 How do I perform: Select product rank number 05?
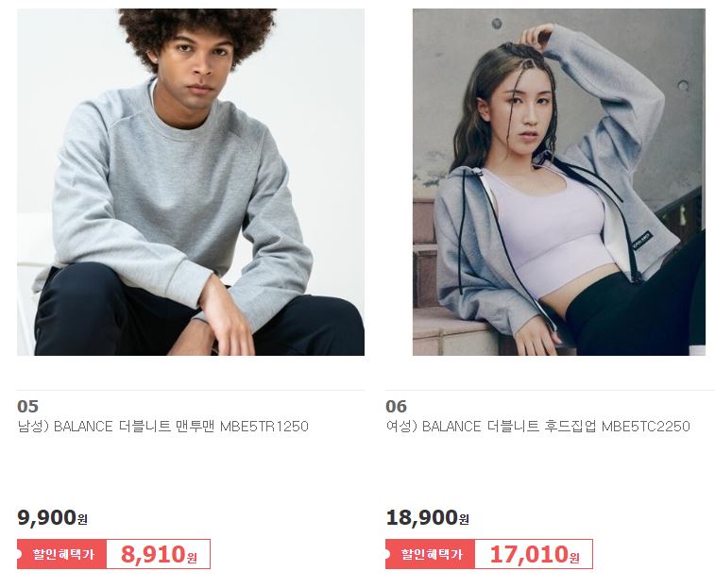click(27, 406)
